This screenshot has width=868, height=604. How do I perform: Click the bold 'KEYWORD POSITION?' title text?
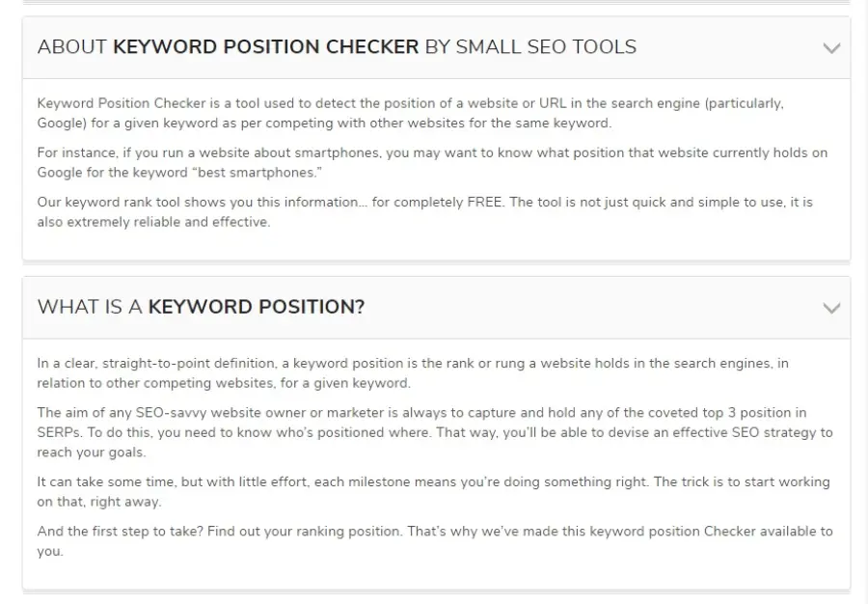point(257,307)
